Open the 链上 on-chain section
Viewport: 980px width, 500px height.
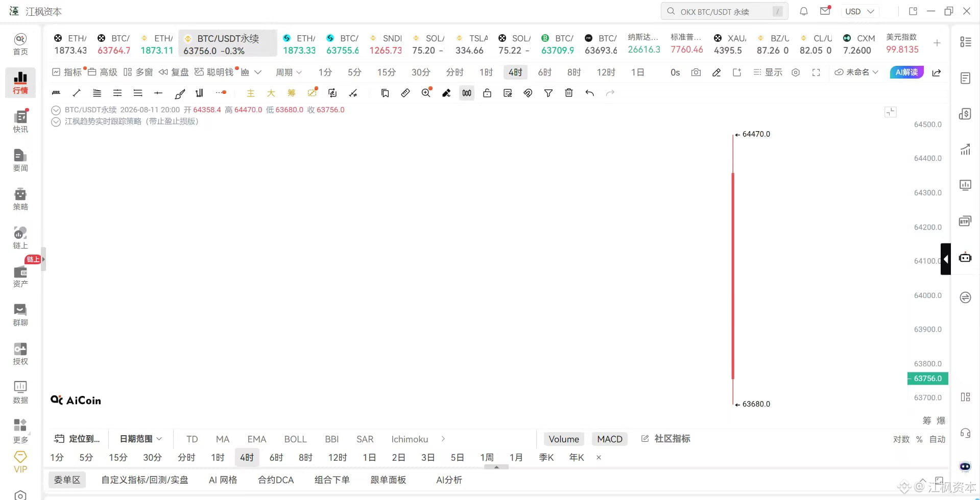tap(20, 238)
